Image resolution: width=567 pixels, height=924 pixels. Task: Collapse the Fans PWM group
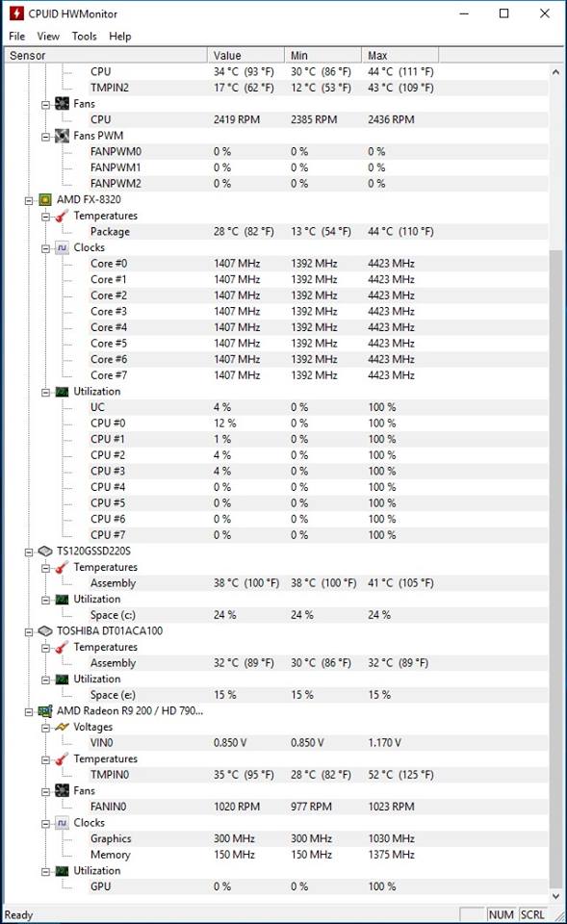coord(45,136)
